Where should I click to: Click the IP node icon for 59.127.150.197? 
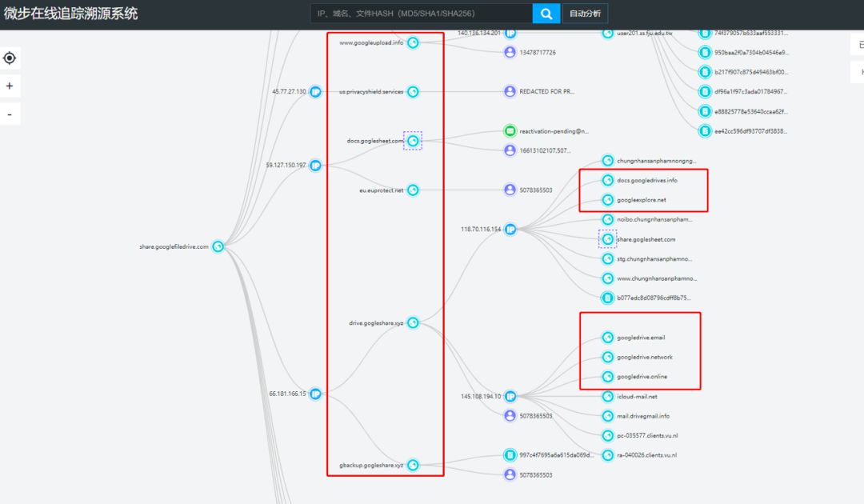(315, 166)
